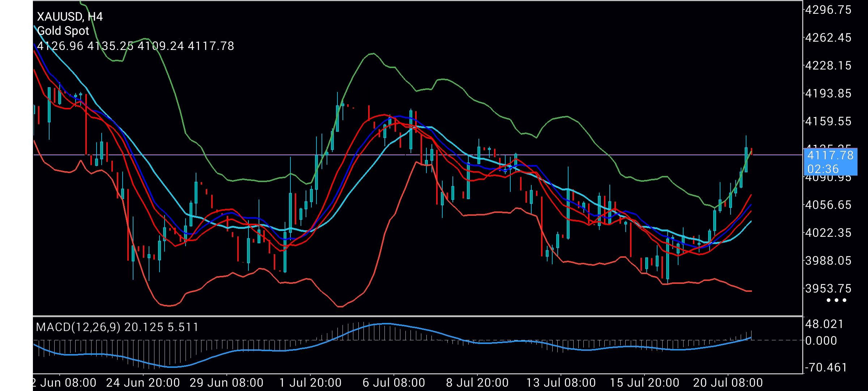Click the 24 Jun 20:00 time label
The width and height of the screenshot is (868, 391).
(143, 383)
